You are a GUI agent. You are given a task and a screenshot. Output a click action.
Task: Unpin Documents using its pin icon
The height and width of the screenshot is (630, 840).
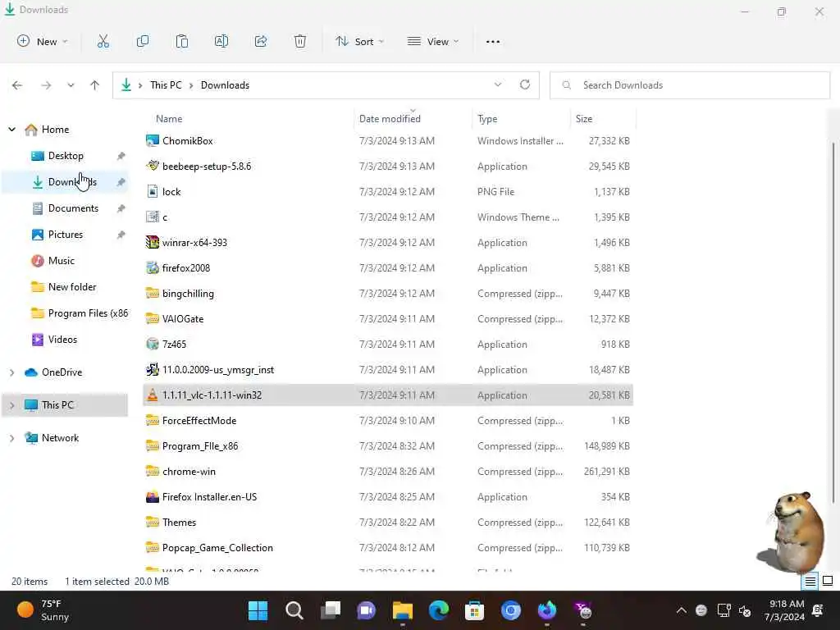121,208
